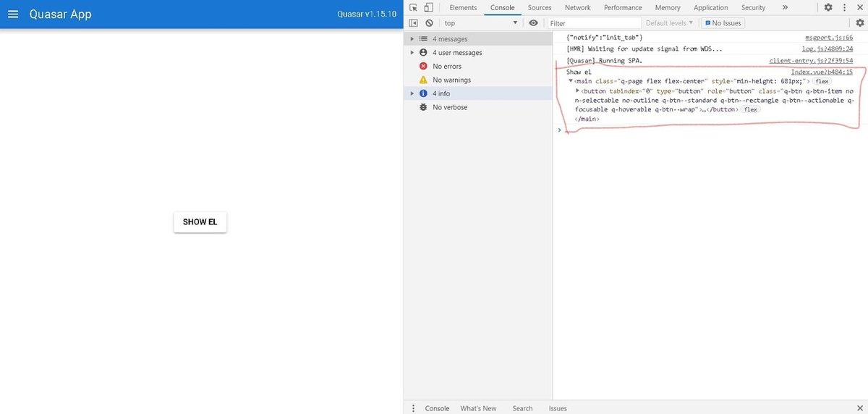
Task: Open the Quasar App hamburger menu
Action: [13, 14]
